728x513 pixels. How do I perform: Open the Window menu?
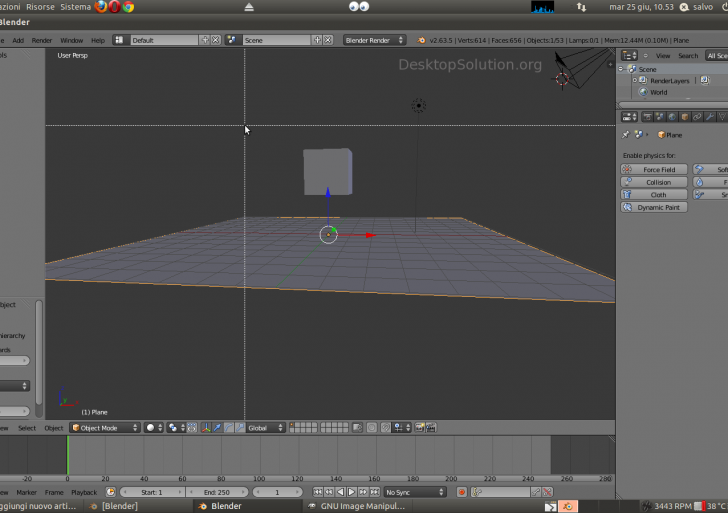click(x=71, y=40)
